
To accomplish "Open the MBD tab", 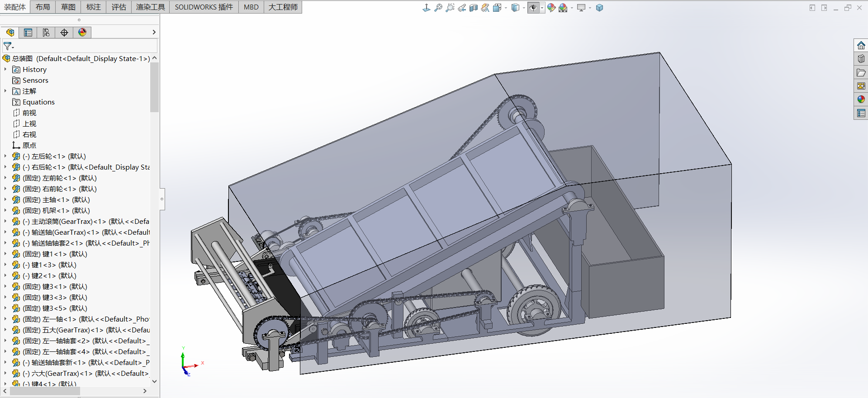I will 251,7.
